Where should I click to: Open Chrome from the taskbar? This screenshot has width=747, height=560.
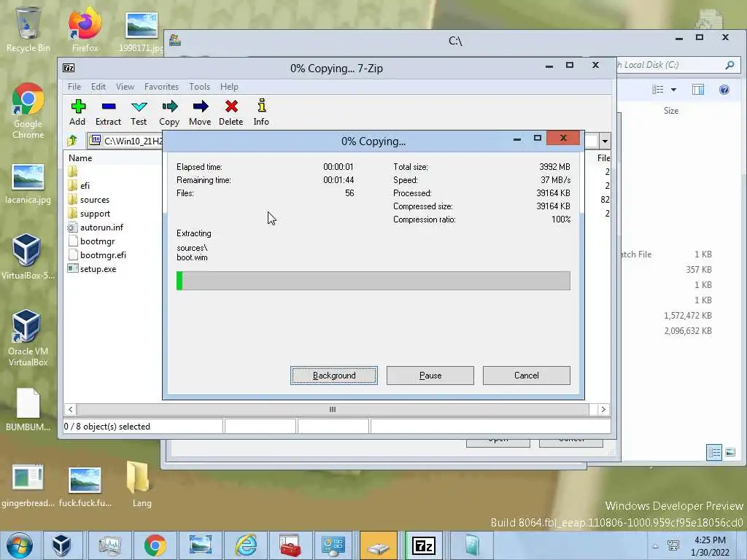point(155,545)
